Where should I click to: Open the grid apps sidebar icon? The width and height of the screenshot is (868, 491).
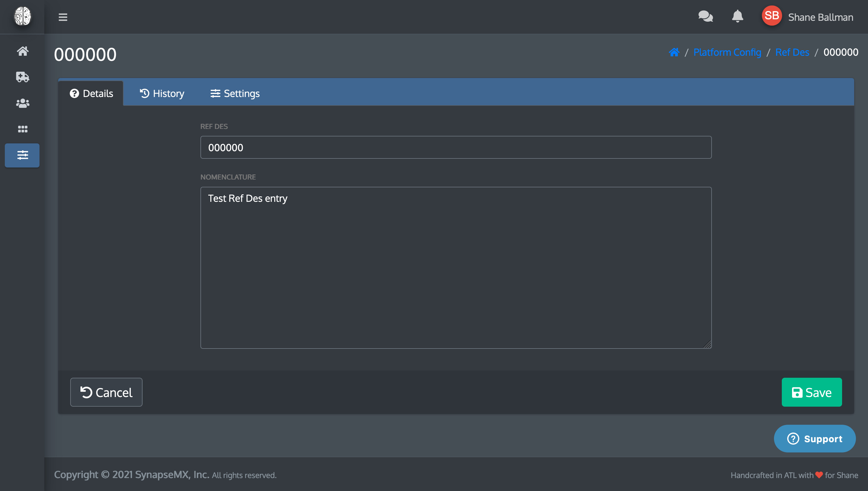click(x=23, y=129)
